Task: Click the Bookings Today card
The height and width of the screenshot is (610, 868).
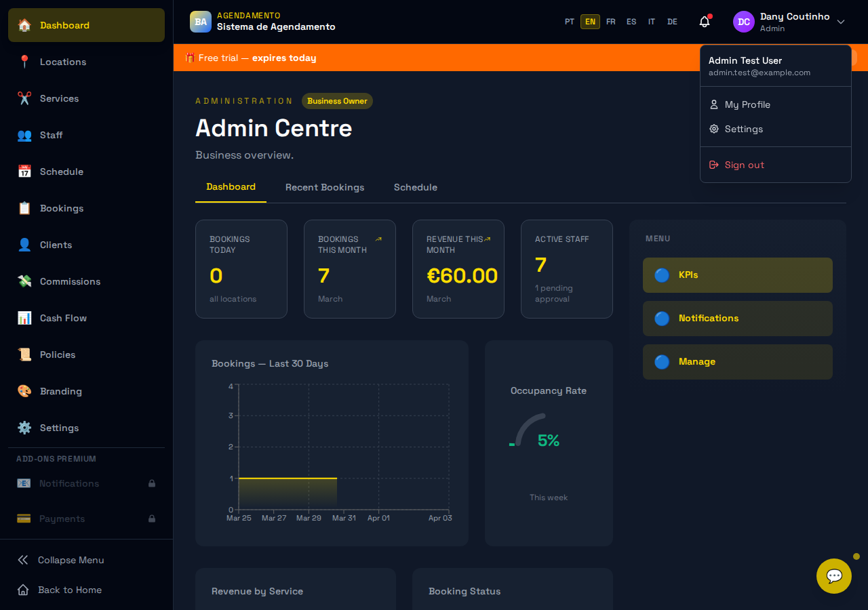Action: 241,269
